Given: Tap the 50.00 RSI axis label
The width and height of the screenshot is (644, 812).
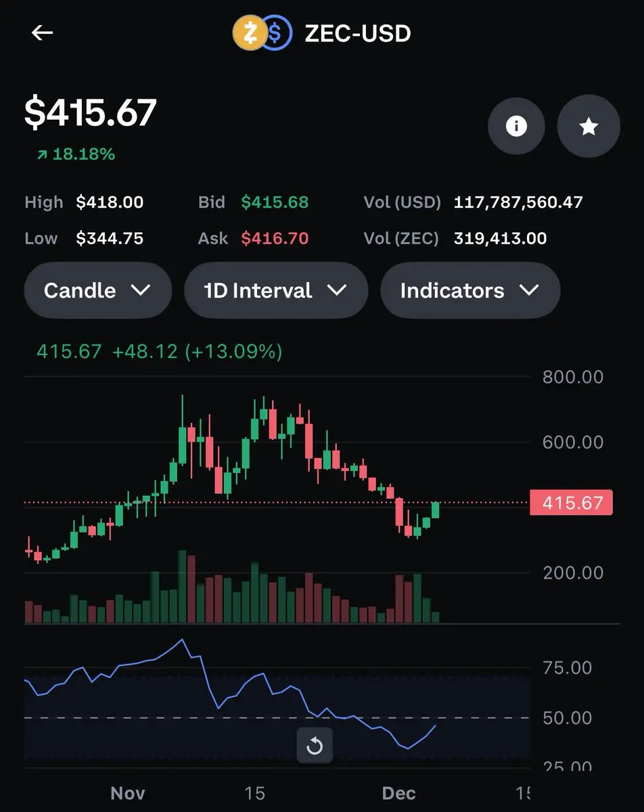Looking at the screenshot, I should [568, 717].
